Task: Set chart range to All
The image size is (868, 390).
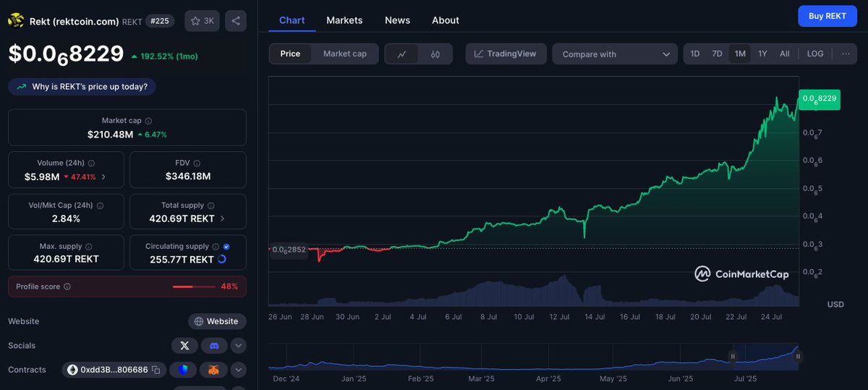Action: pos(785,54)
